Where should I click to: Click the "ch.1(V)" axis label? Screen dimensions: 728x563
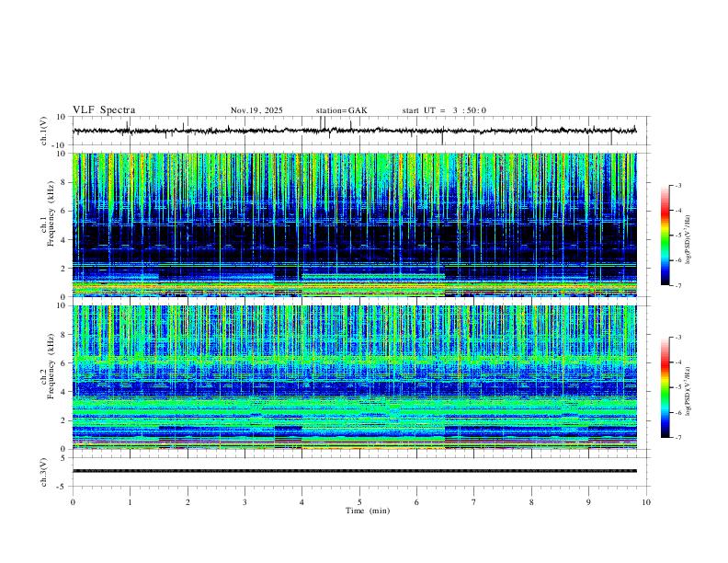pos(44,131)
